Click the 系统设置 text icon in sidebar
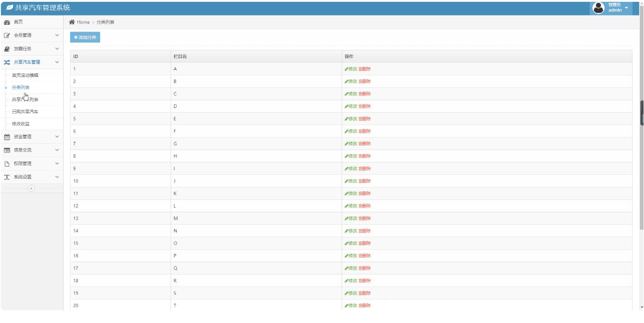The image size is (644, 323). [x=6, y=177]
